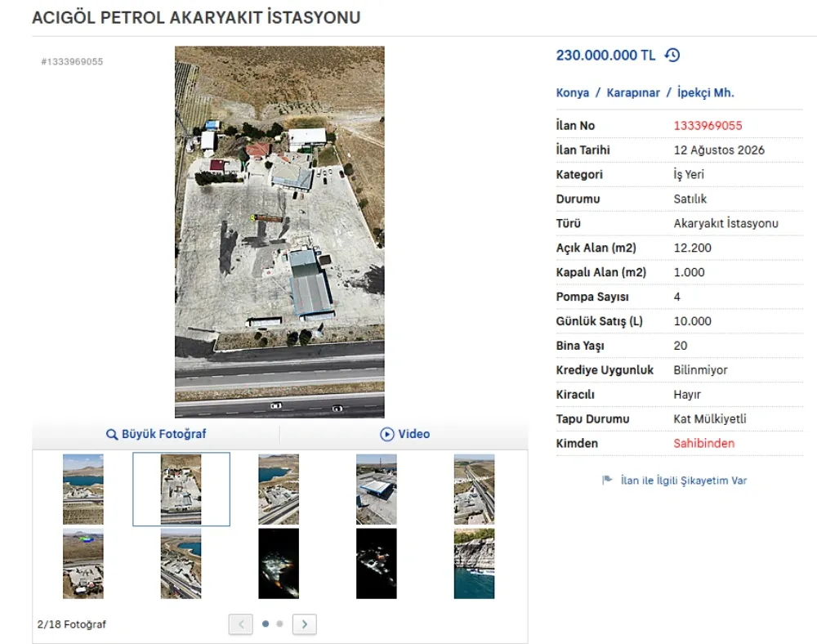Select the first bottom-row thumbnail
The height and width of the screenshot is (644, 817).
pos(83,564)
